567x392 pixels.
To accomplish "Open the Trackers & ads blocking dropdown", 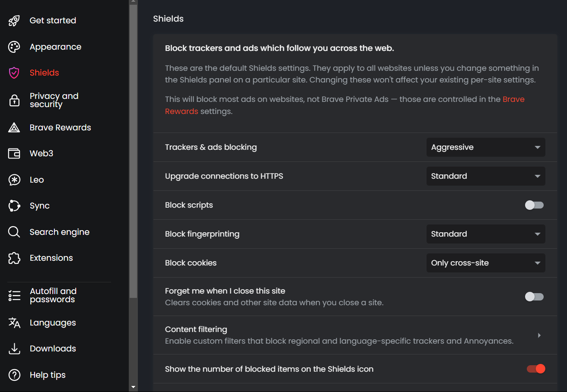I will 486,147.
